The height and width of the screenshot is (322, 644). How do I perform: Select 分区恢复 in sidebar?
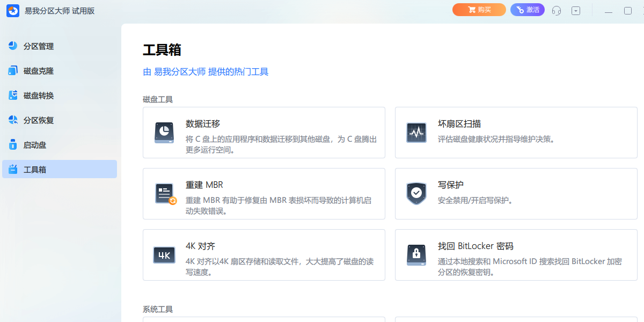point(60,120)
